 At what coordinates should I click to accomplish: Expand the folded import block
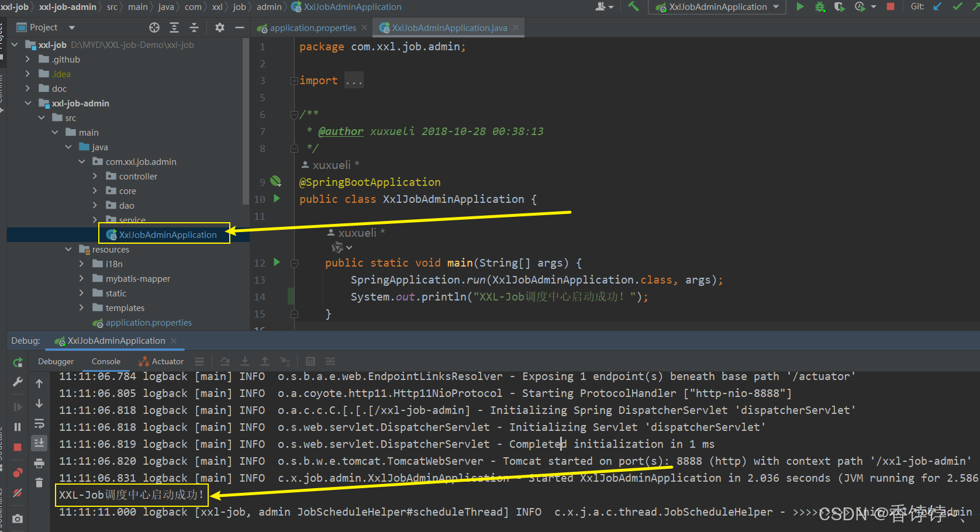353,81
